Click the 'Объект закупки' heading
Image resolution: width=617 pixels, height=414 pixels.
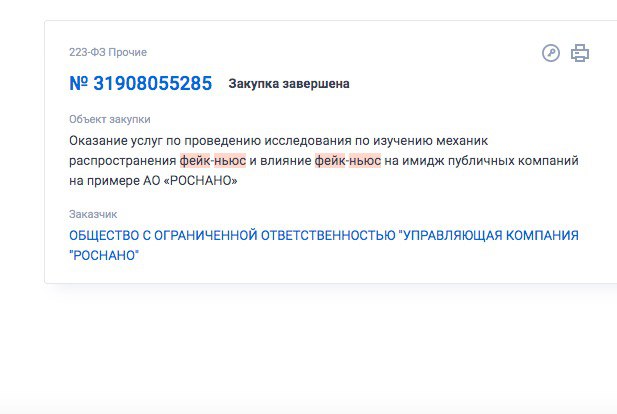(x=110, y=119)
